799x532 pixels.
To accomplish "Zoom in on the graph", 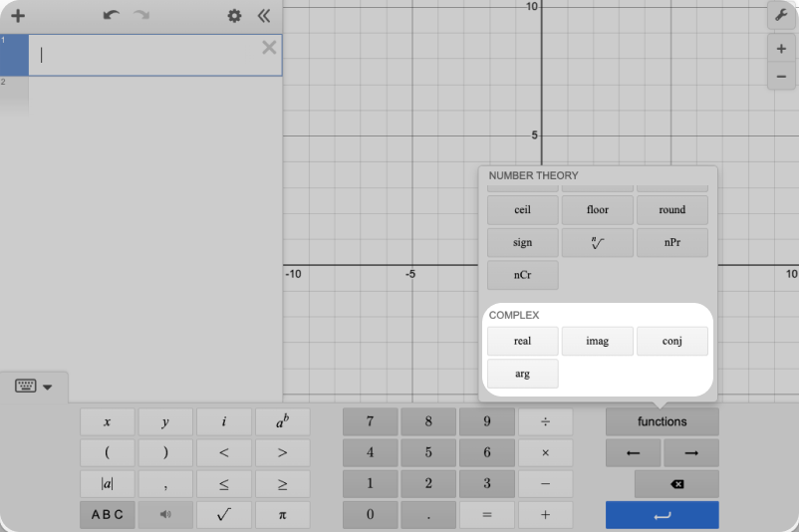I will pos(780,48).
